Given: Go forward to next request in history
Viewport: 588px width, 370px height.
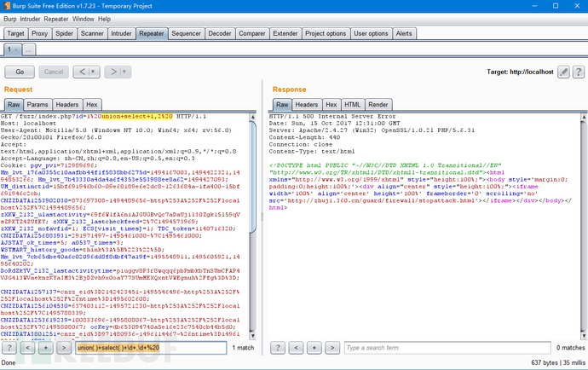Looking at the screenshot, I should [x=113, y=72].
